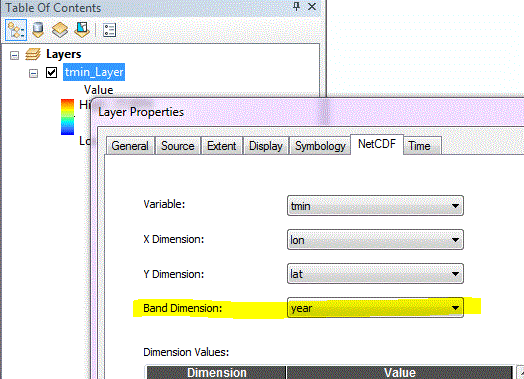524x379 pixels.
Task: Click the Layers group label
Action: [x=63, y=54]
